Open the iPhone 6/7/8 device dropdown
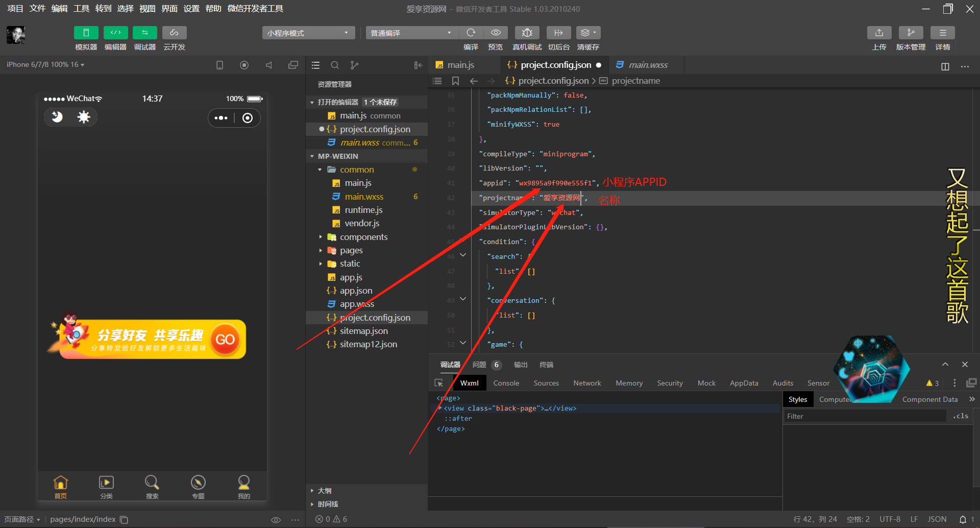Screen dimensions: 980x528 pyautogui.click(x=45, y=65)
